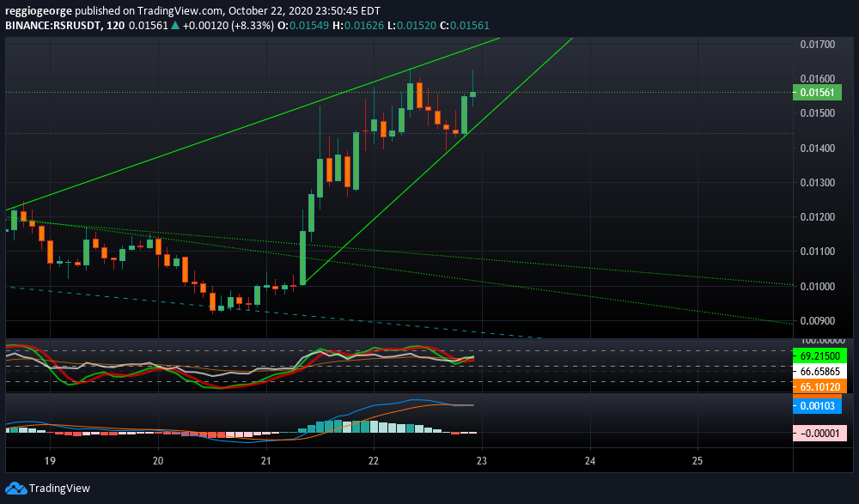Click the 100.00000 oscillator scale label

[822, 341]
